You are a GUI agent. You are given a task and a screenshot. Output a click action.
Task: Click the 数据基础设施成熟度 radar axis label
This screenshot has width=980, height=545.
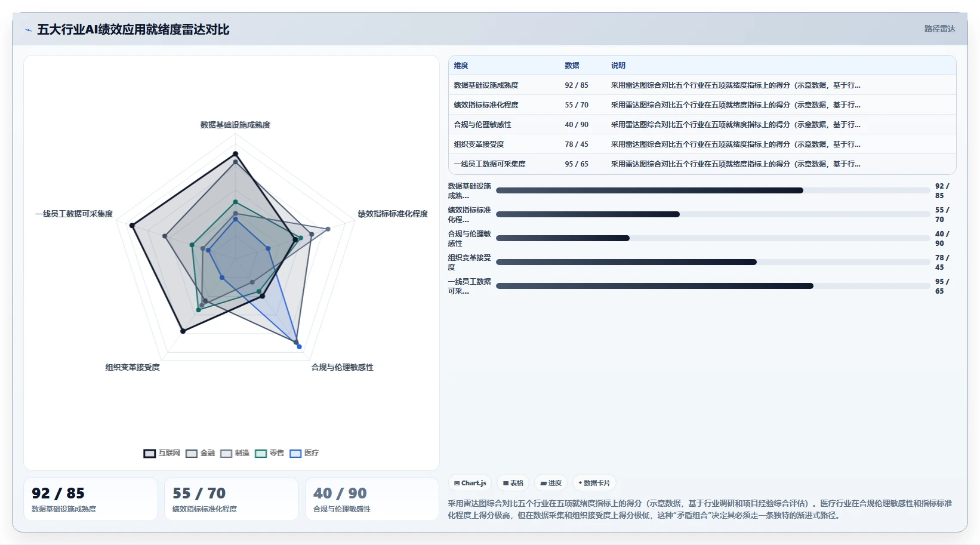[235, 125]
